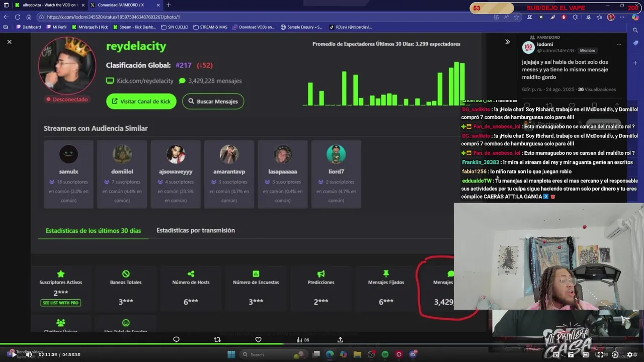The height and width of the screenshot is (362, 644).
Task: Open the MrVargasTv | Kick bookmark
Action: pos(90,27)
